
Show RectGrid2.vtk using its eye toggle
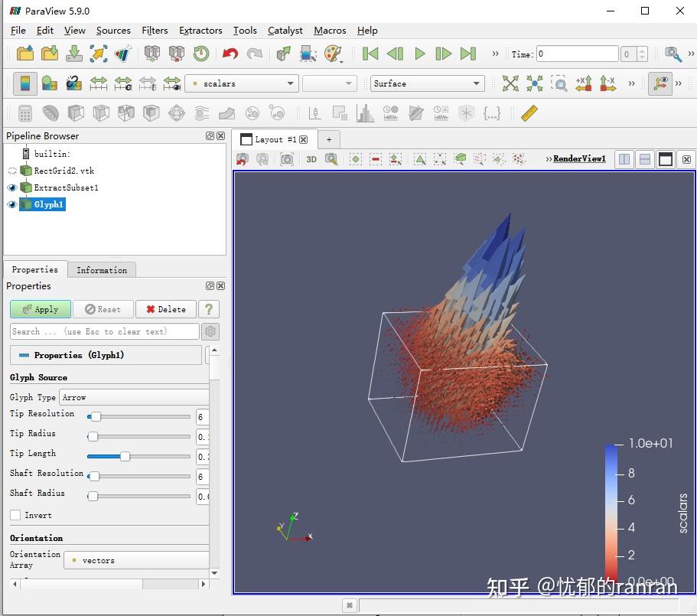(x=12, y=171)
